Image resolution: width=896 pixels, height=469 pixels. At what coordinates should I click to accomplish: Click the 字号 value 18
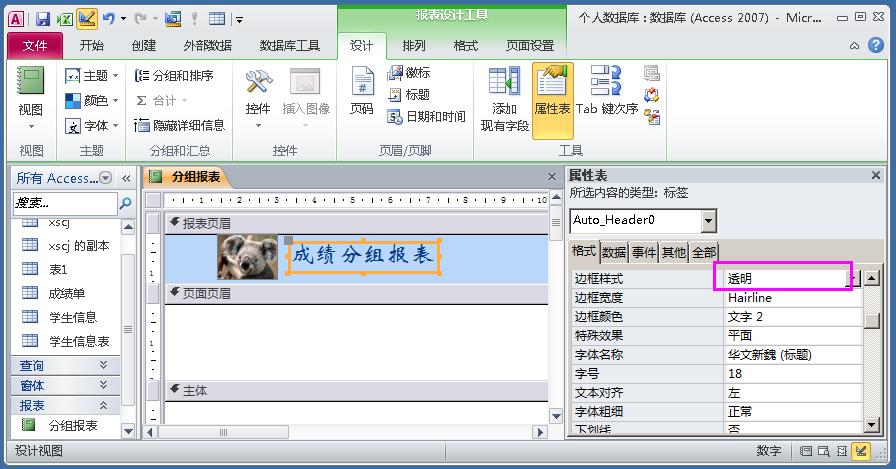point(793,374)
